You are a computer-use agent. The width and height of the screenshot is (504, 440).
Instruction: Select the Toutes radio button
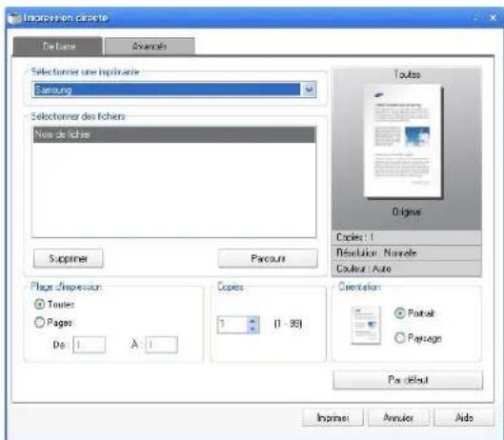(x=39, y=304)
